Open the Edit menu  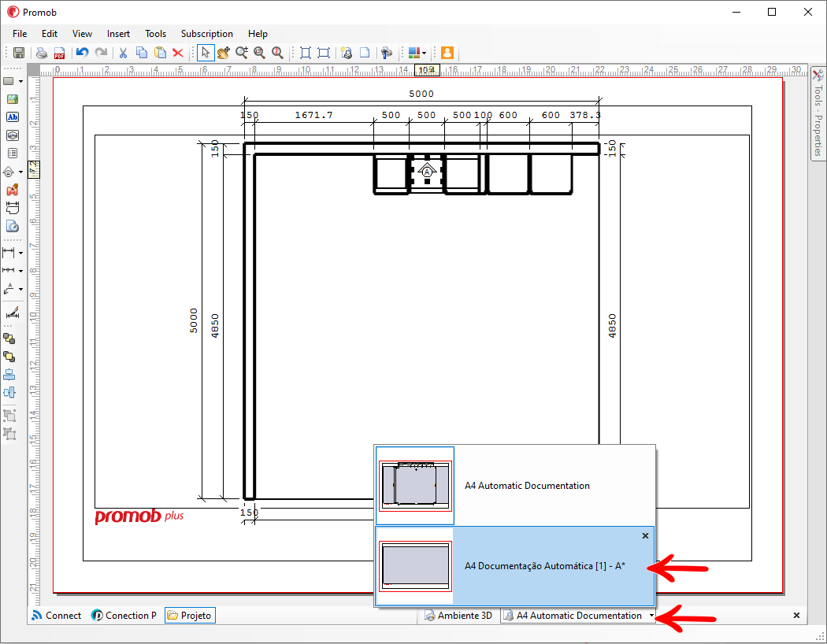pos(50,34)
